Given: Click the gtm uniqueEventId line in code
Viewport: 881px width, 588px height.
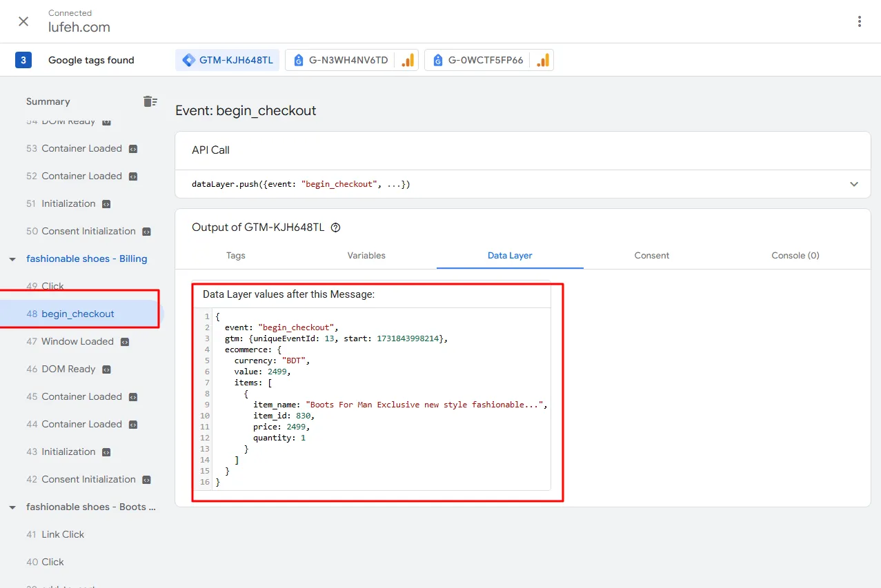Looking at the screenshot, I should point(337,338).
